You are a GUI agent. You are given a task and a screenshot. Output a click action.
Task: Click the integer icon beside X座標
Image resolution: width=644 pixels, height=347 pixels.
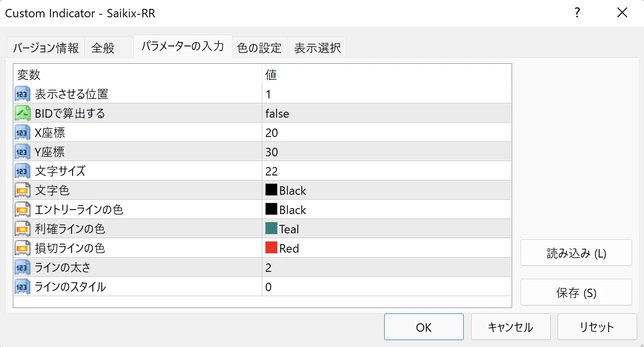(x=22, y=132)
